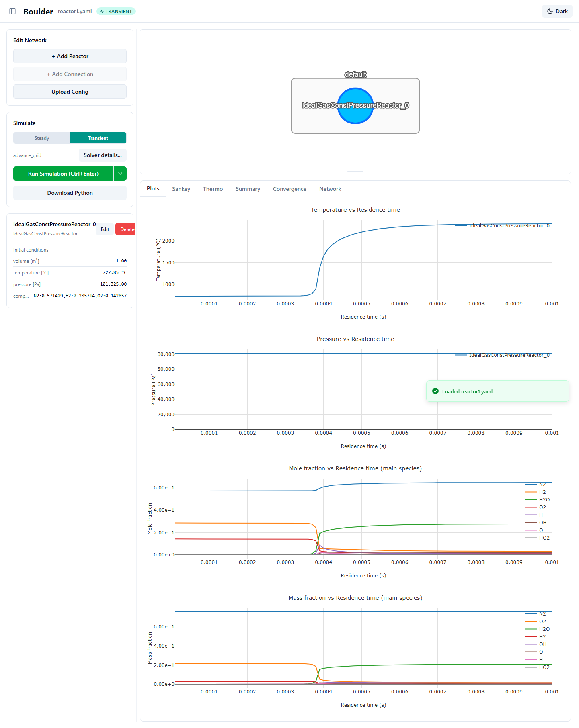
Task: Switch to the Sankey tab
Action: (x=181, y=189)
